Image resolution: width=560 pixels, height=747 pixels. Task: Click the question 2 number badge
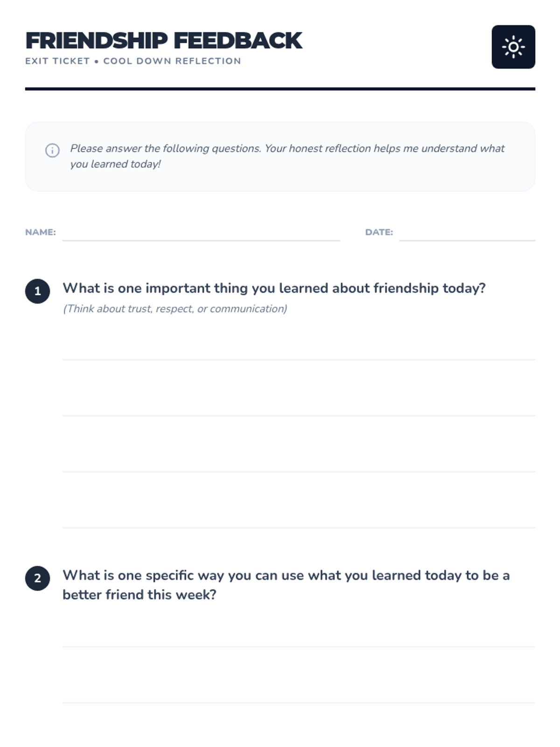37,578
